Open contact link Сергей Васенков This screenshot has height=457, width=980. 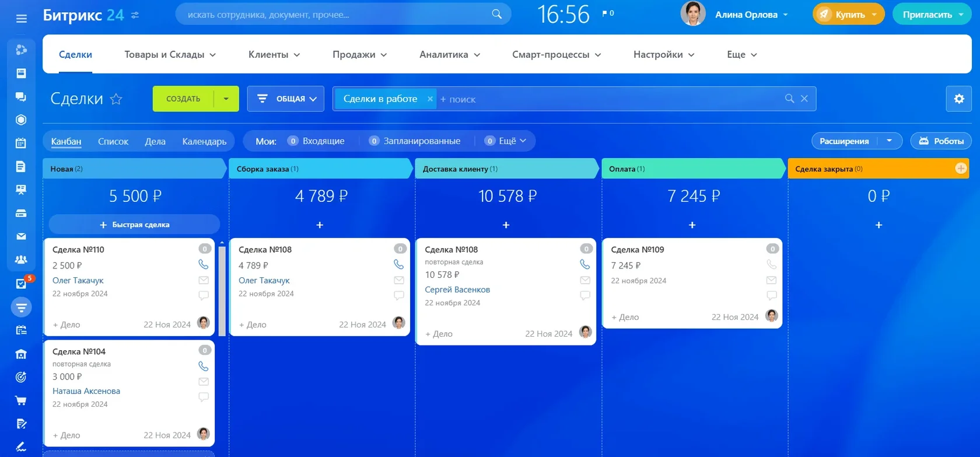[x=457, y=289]
